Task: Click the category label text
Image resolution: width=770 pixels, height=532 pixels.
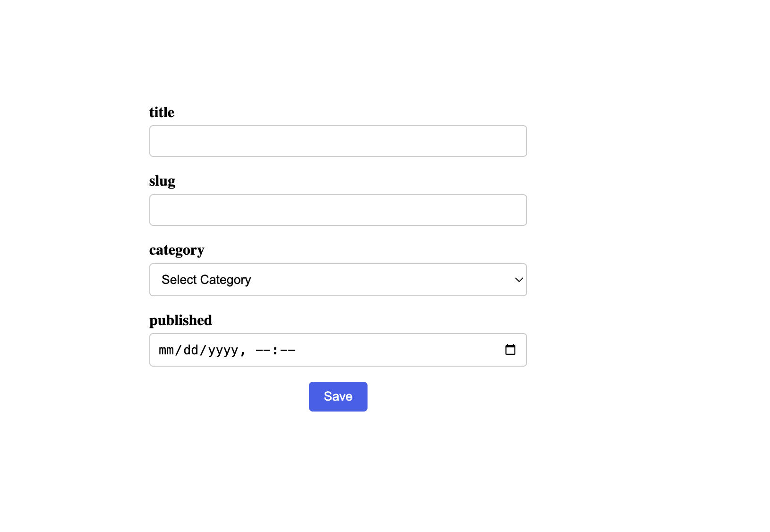Action: 177,250
